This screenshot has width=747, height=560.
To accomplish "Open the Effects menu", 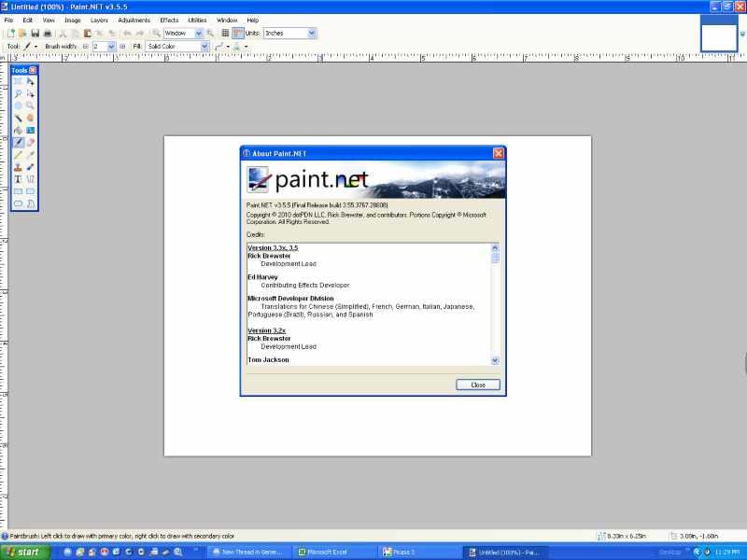I will 169,20.
